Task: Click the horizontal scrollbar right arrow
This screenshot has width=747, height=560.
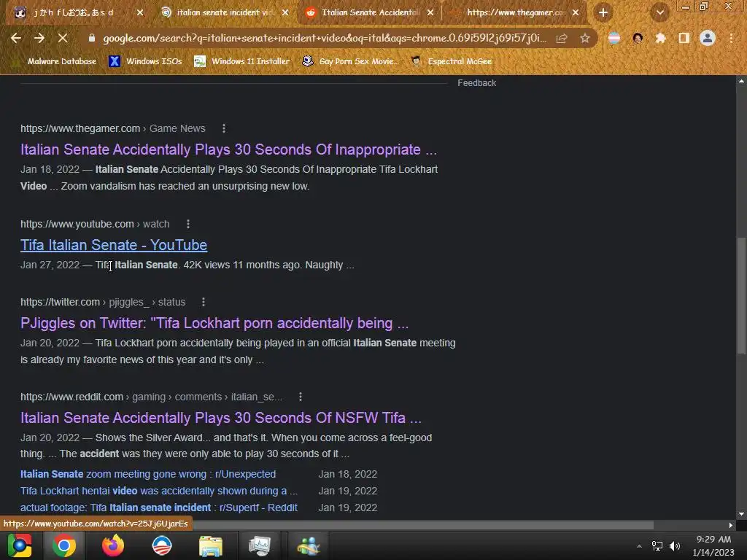Action: click(x=731, y=525)
